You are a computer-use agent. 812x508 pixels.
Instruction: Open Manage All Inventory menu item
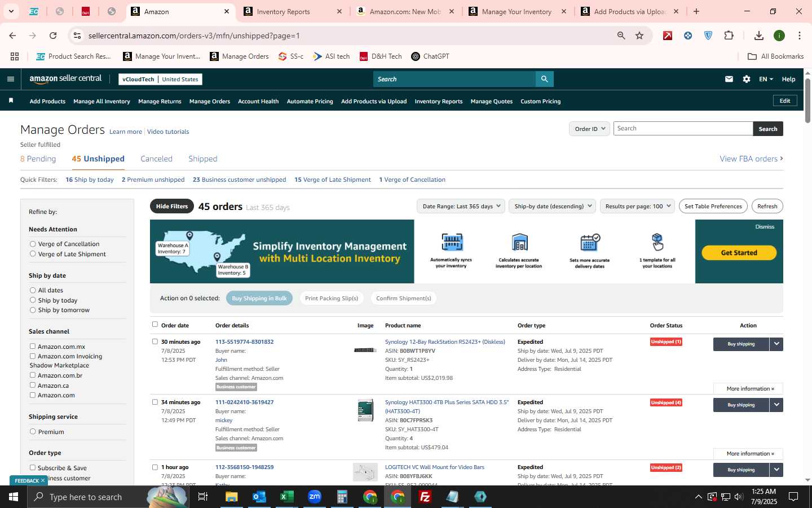click(x=101, y=102)
